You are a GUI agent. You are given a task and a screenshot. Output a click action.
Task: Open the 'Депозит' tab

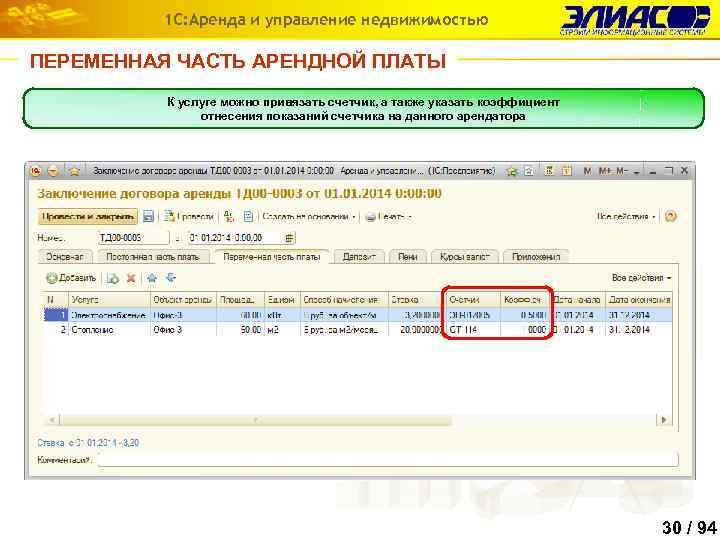tap(359, 257)
